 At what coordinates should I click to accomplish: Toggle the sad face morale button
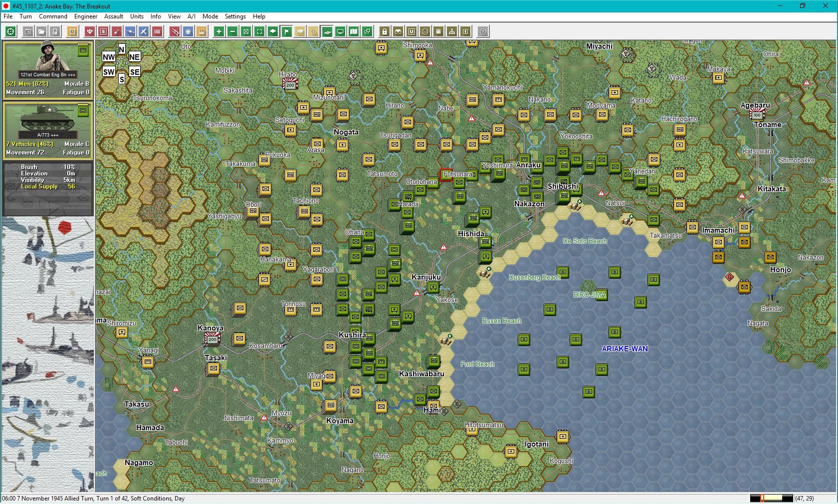(x=425, y=32)
